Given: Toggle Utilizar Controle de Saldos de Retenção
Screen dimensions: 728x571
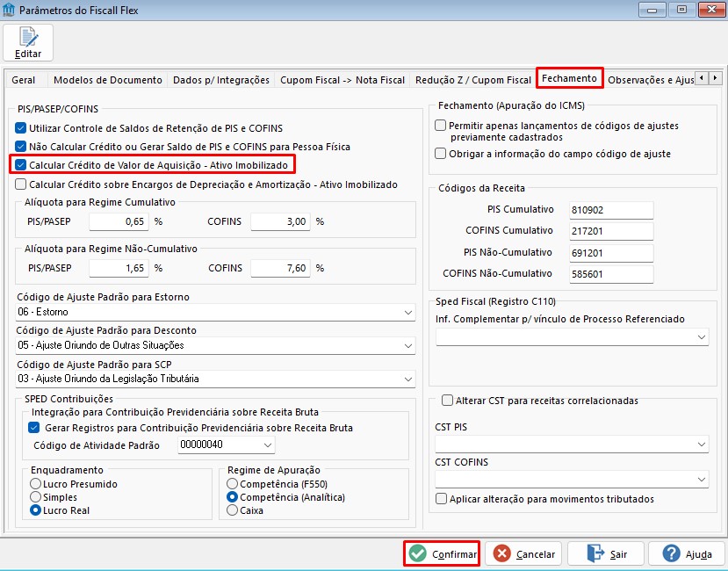Looking at the screenshot, I should click(20, 127).
